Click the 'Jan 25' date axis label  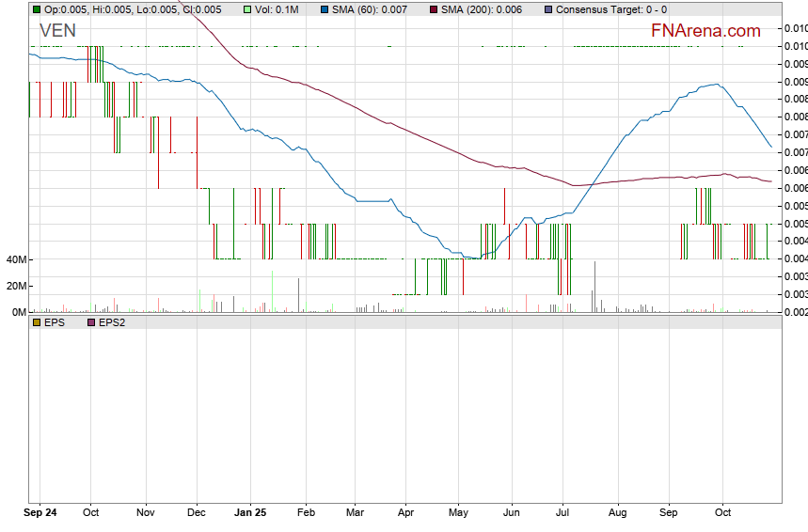(250, 513)
